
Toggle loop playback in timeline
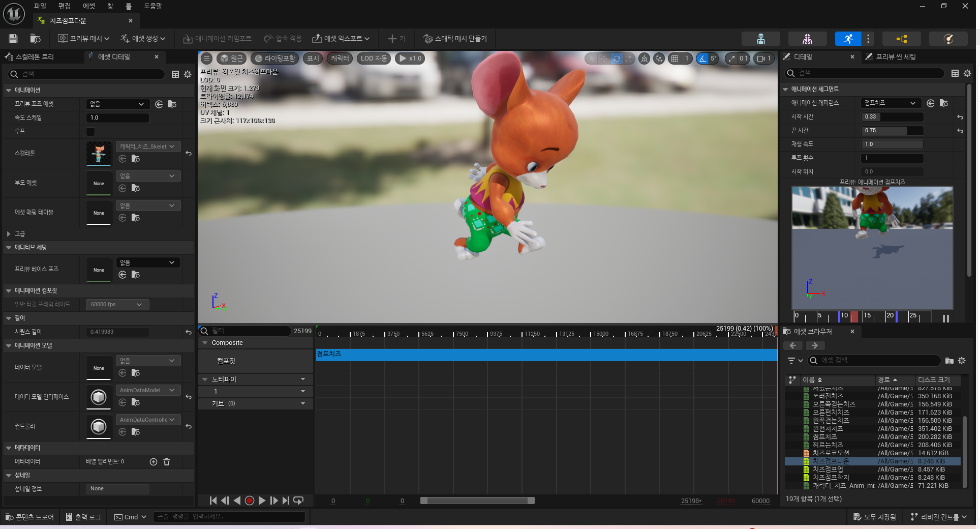coord(299,501)
